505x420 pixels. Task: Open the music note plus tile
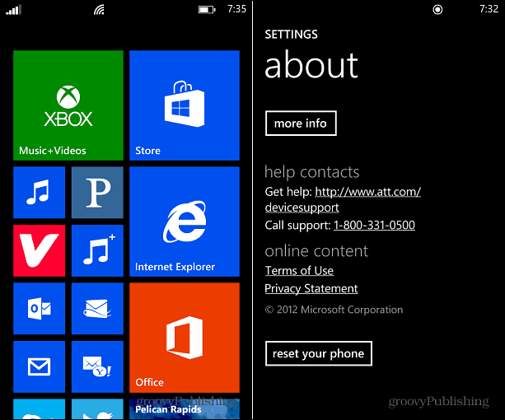pos(97,250)
